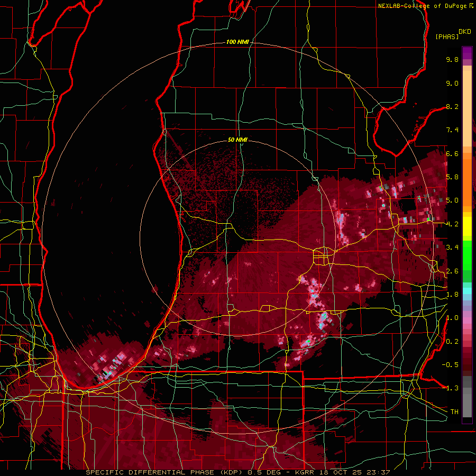Select the 9.0 value on the scale
This screenshot has width=476, height=476.
452,83
